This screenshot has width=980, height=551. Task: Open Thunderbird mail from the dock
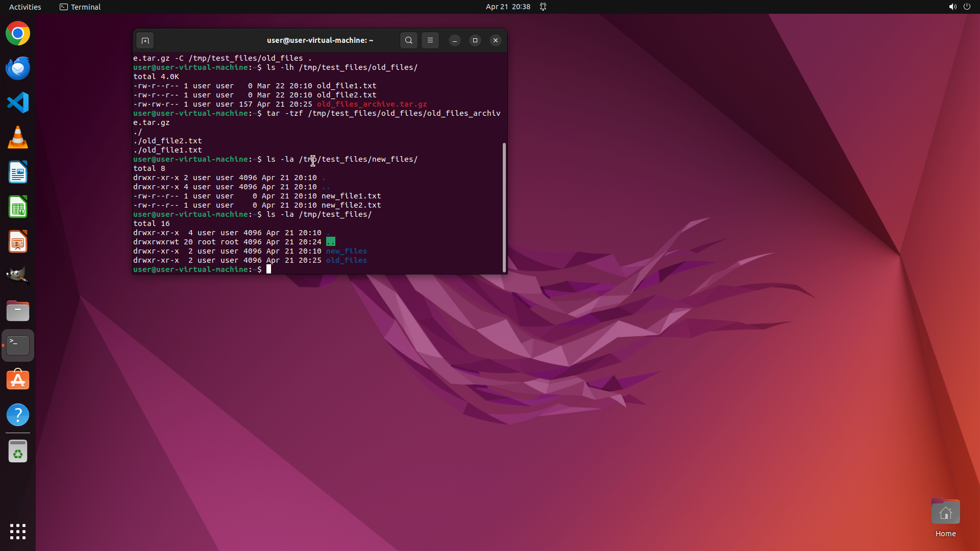18,68
